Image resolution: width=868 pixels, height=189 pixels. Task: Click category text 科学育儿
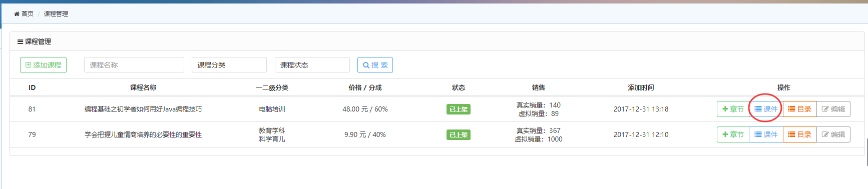click(x=272, y=139)
